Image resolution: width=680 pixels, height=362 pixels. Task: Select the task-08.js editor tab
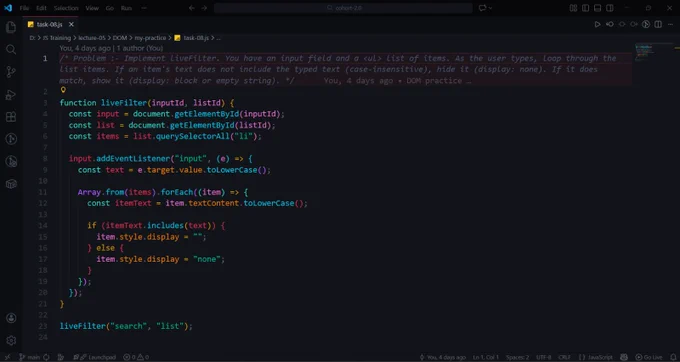[x=51, y=24]
